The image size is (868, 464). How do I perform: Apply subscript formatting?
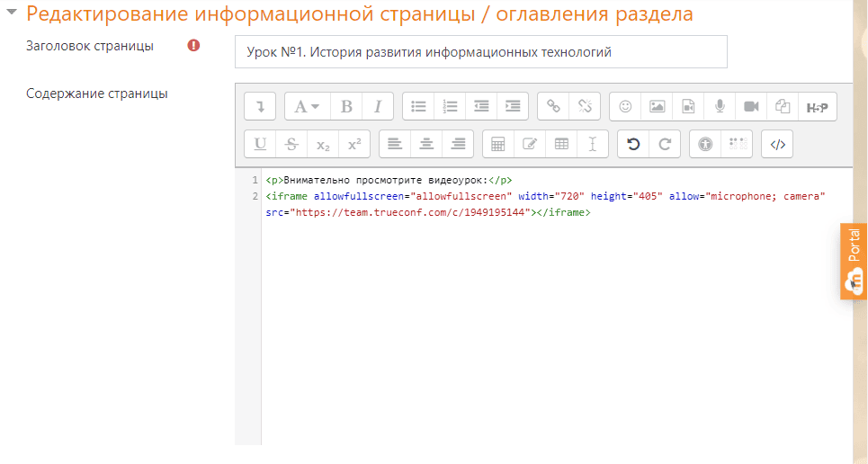tap(323, 145)
